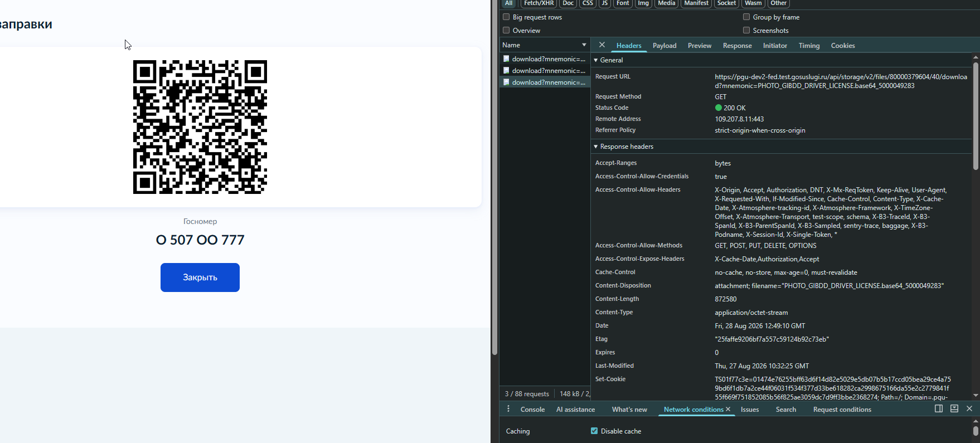The height and width of the screenshot is (443, 980).
Task: Filter requests by Other type
Action: point(778,3)
